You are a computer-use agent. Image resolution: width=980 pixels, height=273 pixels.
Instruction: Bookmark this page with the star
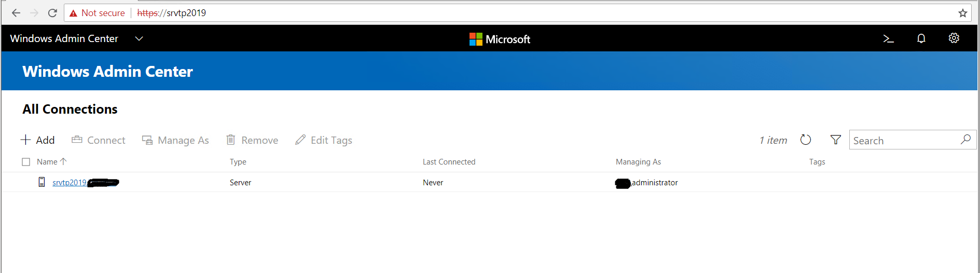tap(962, 13)
